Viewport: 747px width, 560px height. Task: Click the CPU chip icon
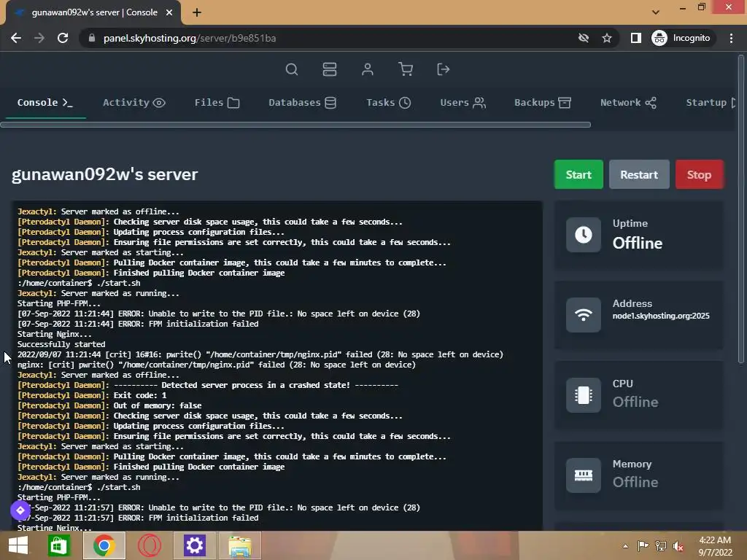pos(583,394)
